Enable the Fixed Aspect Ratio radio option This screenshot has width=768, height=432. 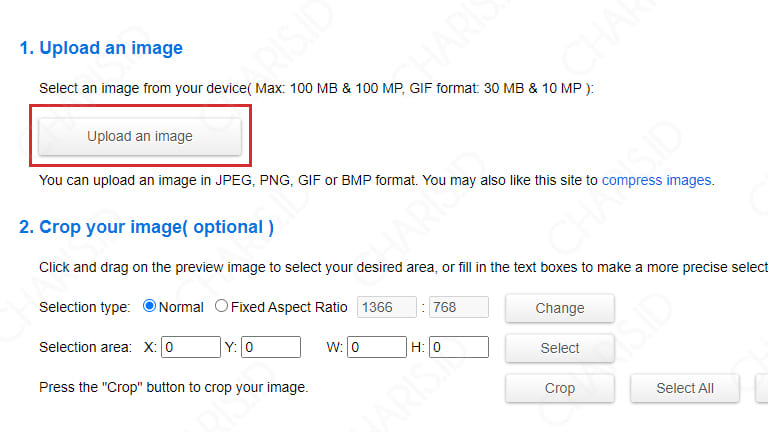pyautogui.click(x=221, y=306)
